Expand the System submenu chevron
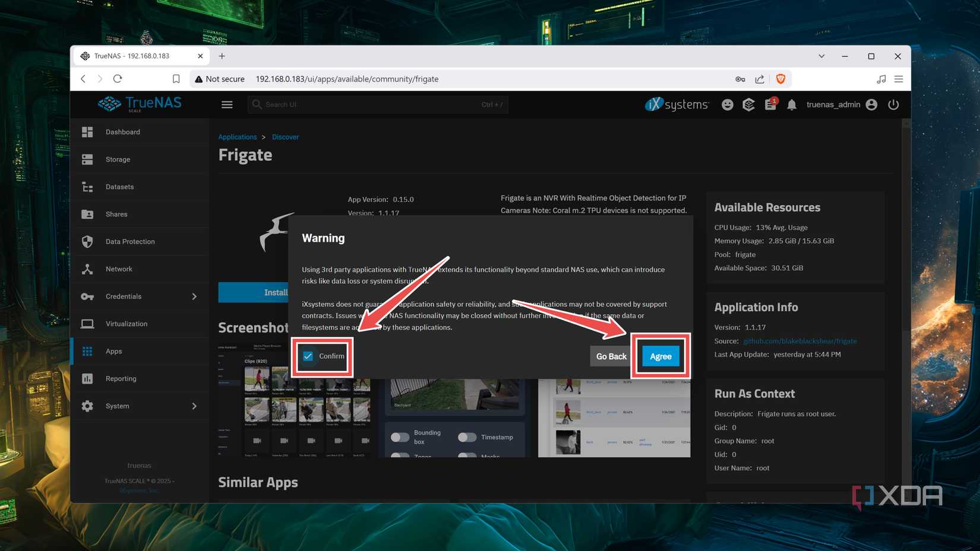 (194, 406)
